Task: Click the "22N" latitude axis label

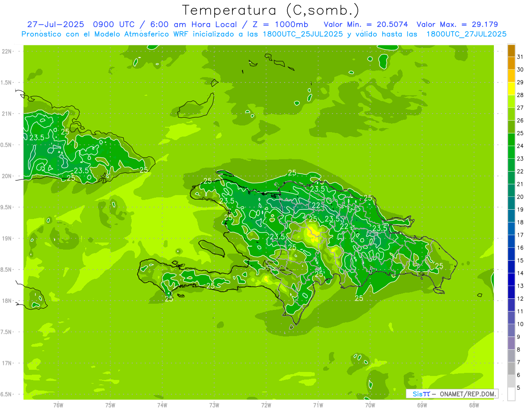Action: (7, 51)
